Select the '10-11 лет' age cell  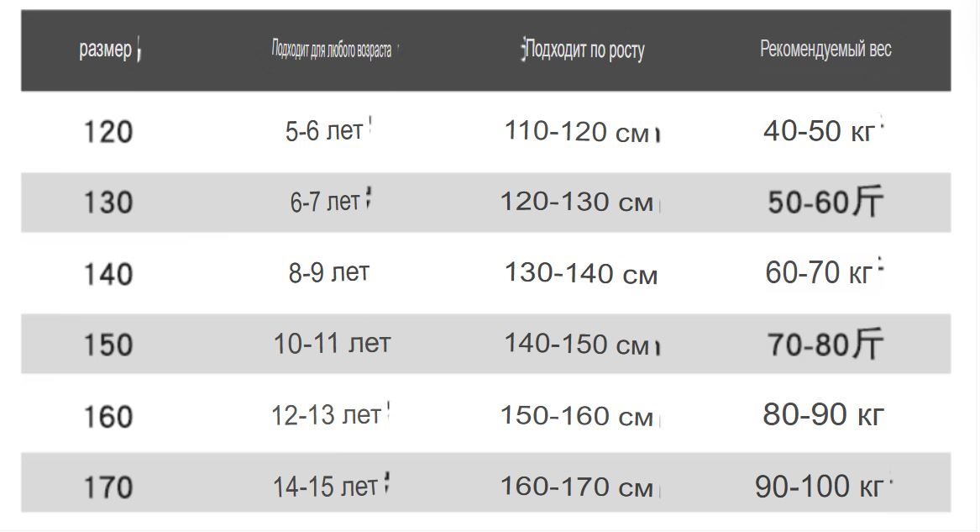332,343
